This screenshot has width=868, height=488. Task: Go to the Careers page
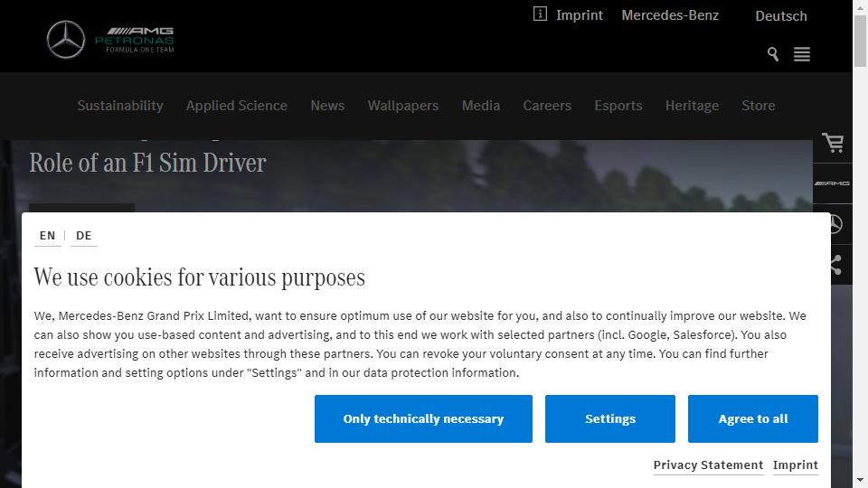click(x=547, y=106)
